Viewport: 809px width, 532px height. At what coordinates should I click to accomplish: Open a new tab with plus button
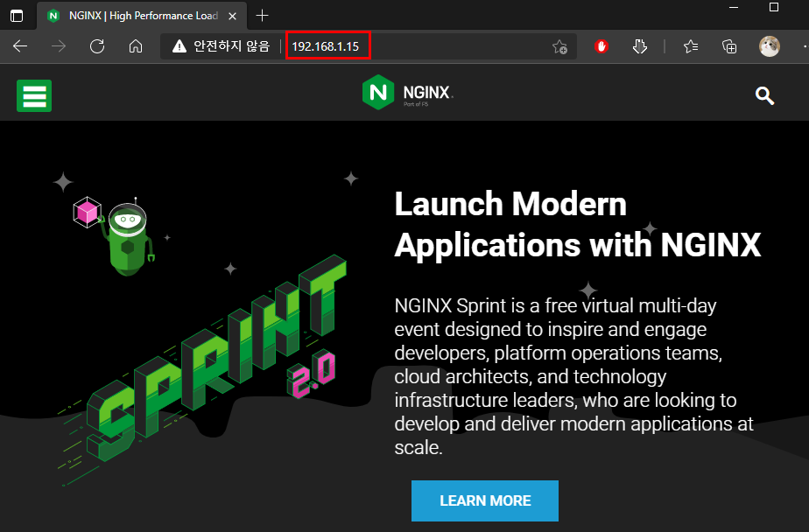tap(262, 16)
